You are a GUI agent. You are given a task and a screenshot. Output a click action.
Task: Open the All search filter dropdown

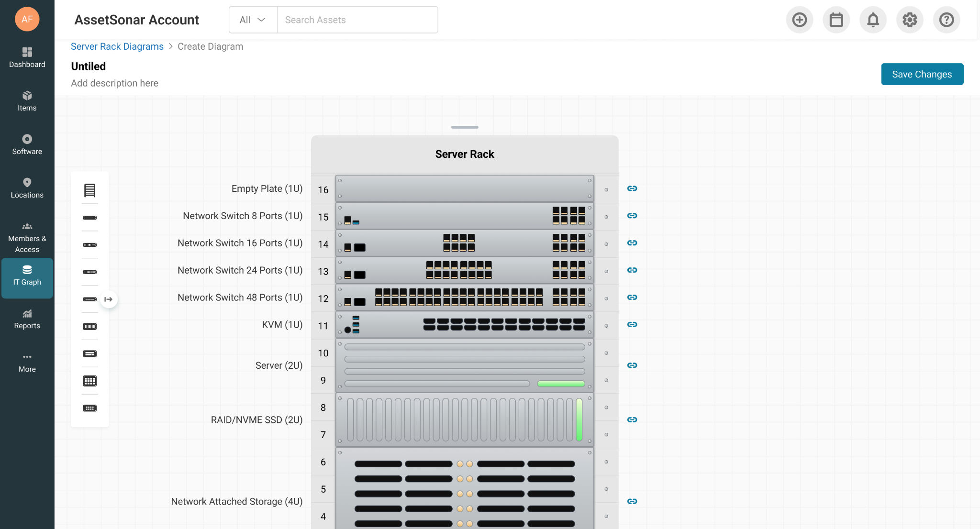(253, 20)
